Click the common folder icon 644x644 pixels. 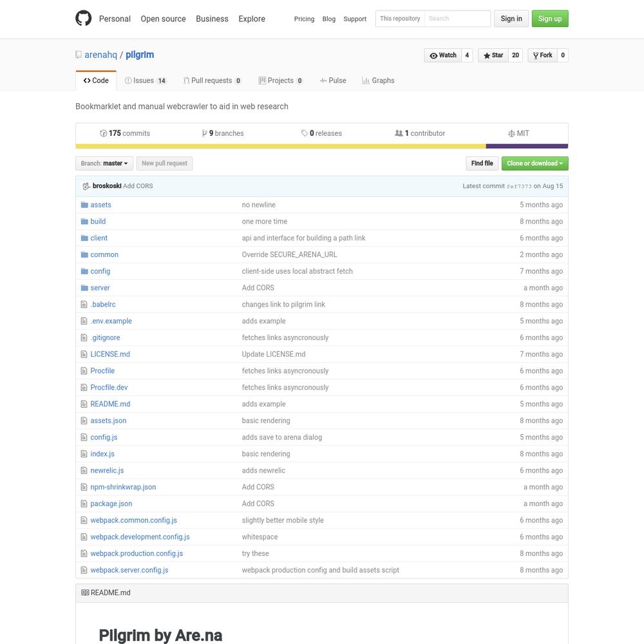pyautogui.click(x=84, y=254)
